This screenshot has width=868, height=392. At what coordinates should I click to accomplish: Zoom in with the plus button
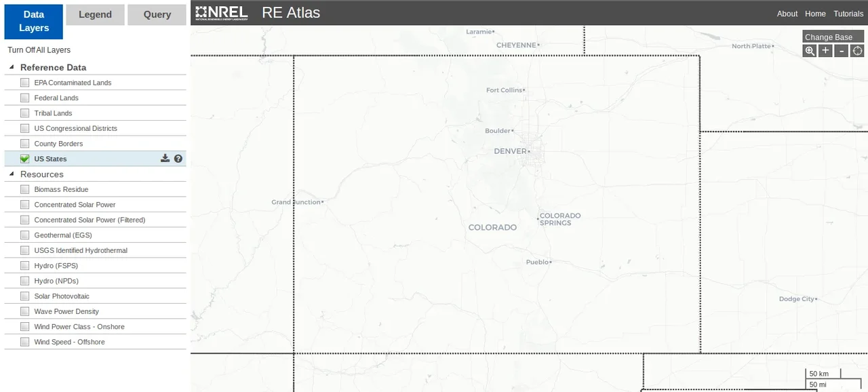(825, 51)
